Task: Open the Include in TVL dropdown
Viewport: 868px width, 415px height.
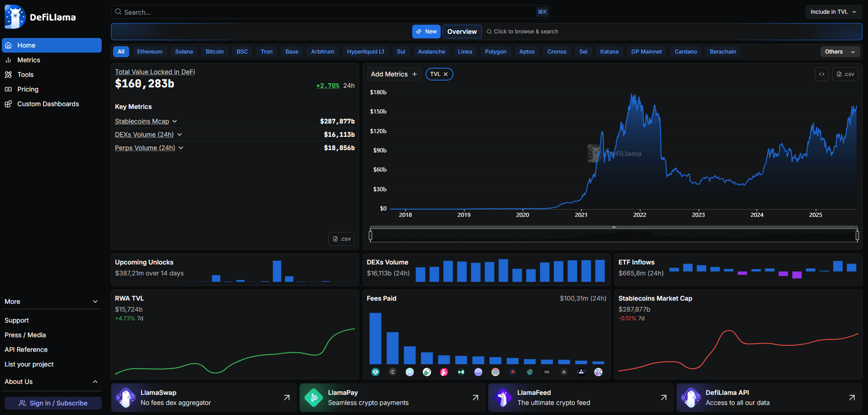Action: click(x=833, y=12)
